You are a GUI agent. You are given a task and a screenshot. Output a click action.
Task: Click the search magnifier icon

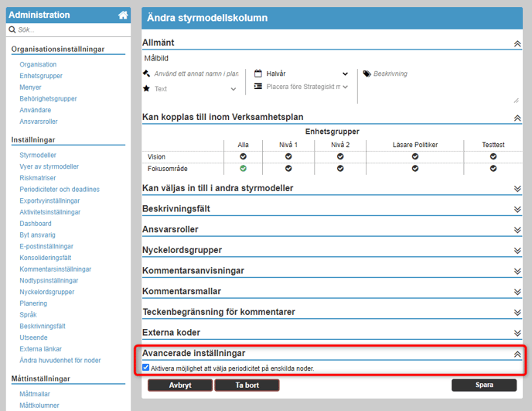click(12, 30)
